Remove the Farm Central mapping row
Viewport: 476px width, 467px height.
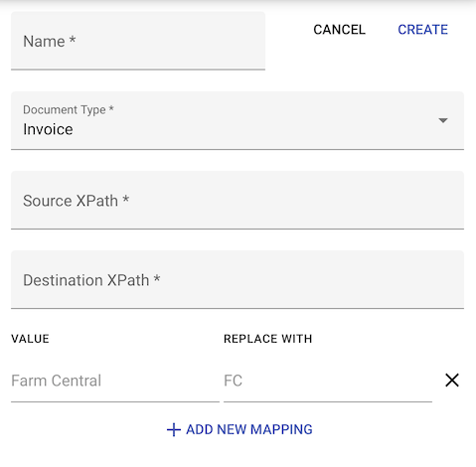[452, 381]
